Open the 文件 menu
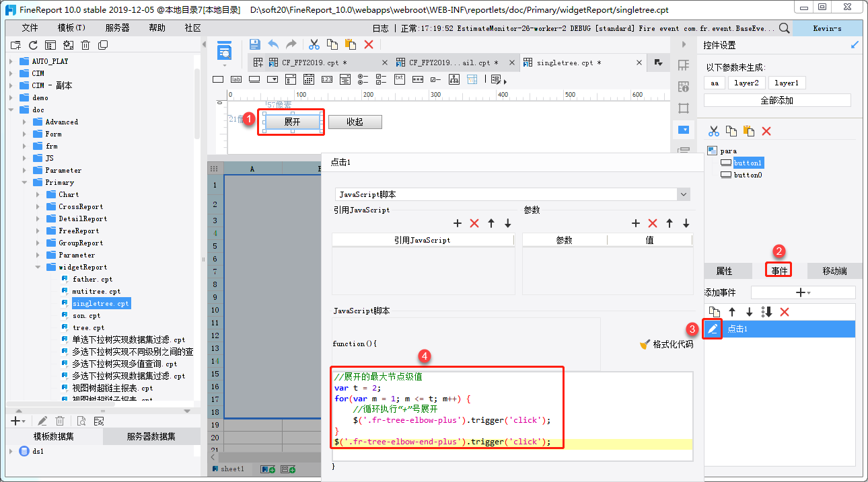 coord(30,28)
